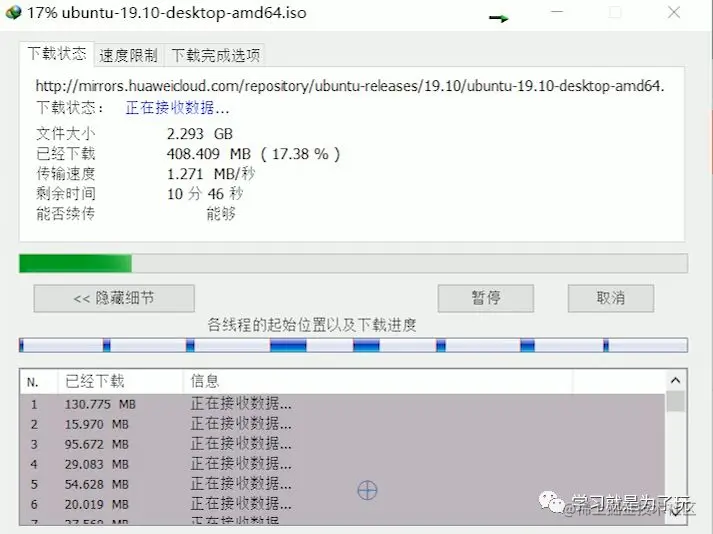
Task: Click the 传输速度 label
Action: pos(66,174)
